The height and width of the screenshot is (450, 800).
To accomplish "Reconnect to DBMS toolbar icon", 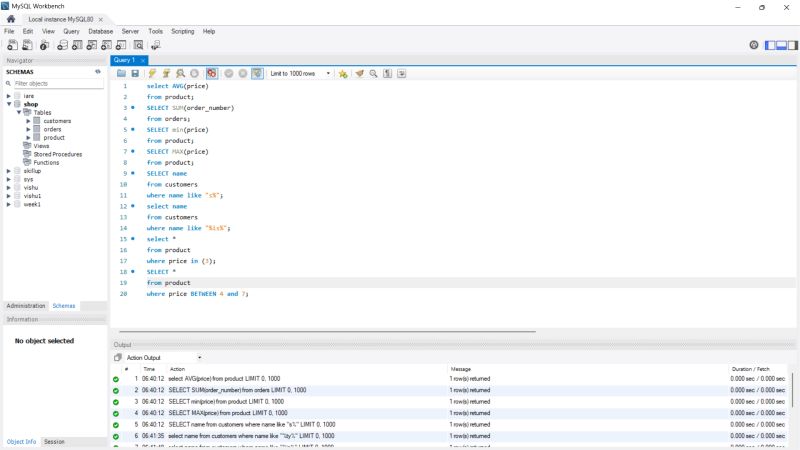I will pyautogui.click(x=156, y=45).
